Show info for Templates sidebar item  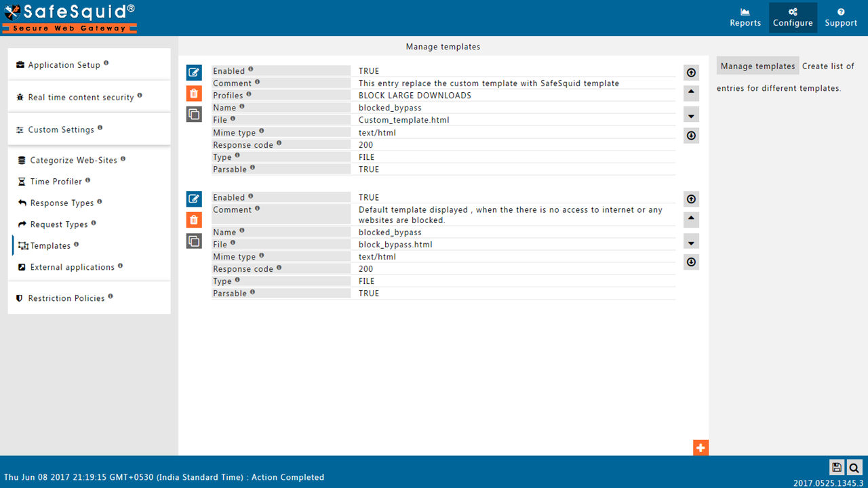pyautogui.click(x=76, y=244)
